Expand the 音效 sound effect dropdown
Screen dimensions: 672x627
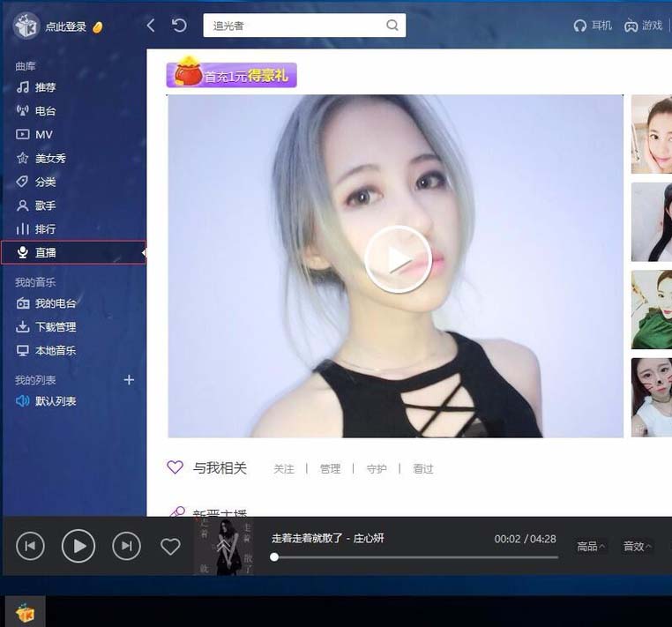(637, 547)
